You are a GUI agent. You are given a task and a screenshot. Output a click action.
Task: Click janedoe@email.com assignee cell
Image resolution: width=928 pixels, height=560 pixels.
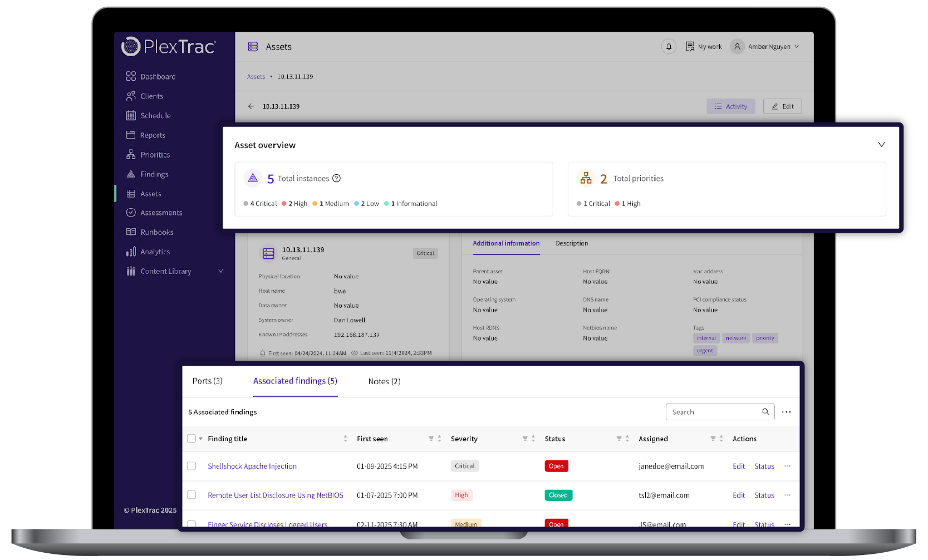671,466
